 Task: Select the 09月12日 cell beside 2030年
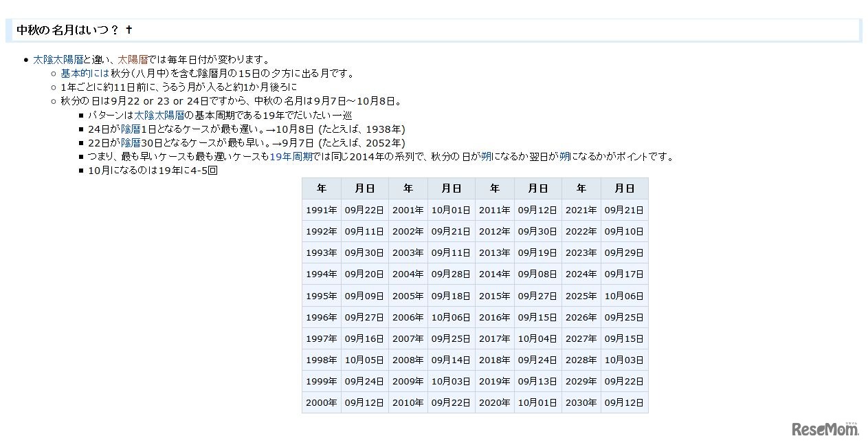pyautogui.click(x=624, y=402)
